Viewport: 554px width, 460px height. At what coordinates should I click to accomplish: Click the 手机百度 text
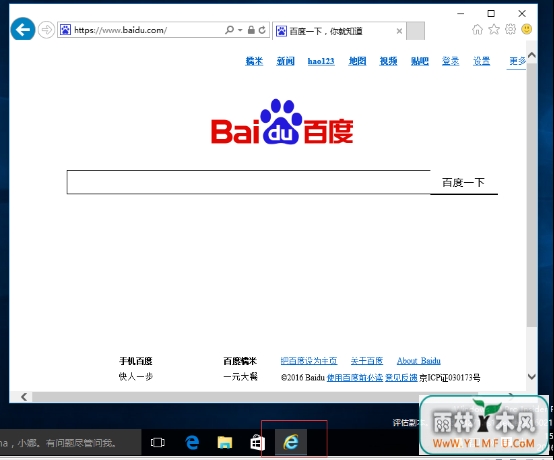pos(136,361)
